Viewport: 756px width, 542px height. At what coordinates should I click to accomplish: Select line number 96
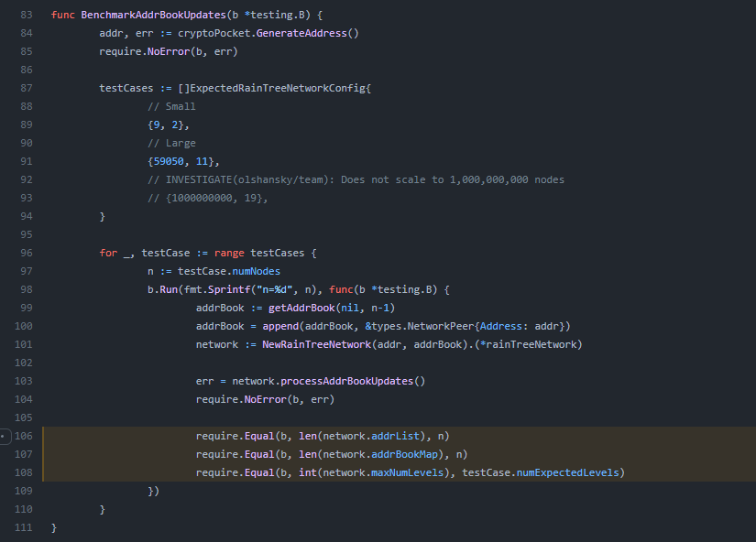tap(27, 253)
